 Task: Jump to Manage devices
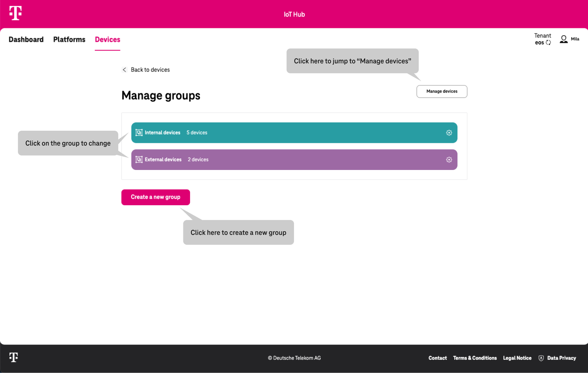coord(441,91)
